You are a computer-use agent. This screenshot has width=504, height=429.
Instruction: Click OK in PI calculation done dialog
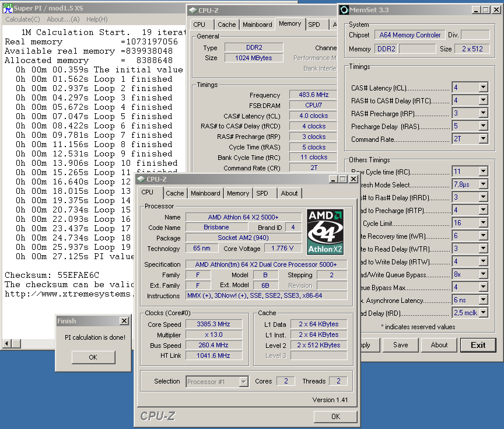[93, 357]
